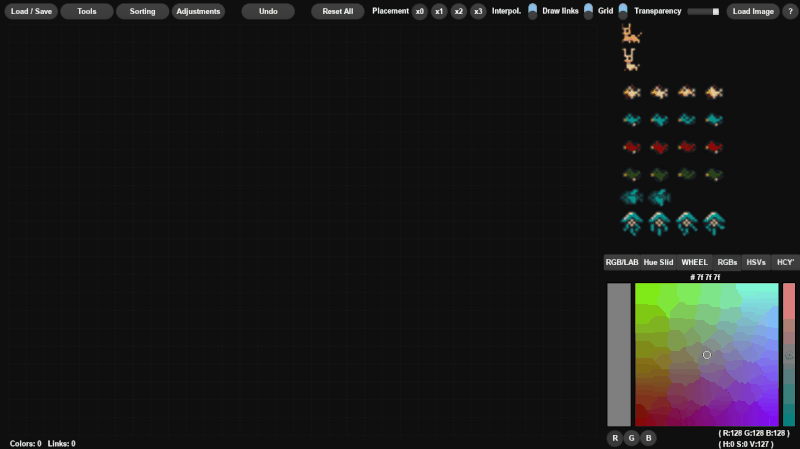Viewport: 800px width, 449px height.
Task: Click the Reset All button
Action: coord(337,11)
